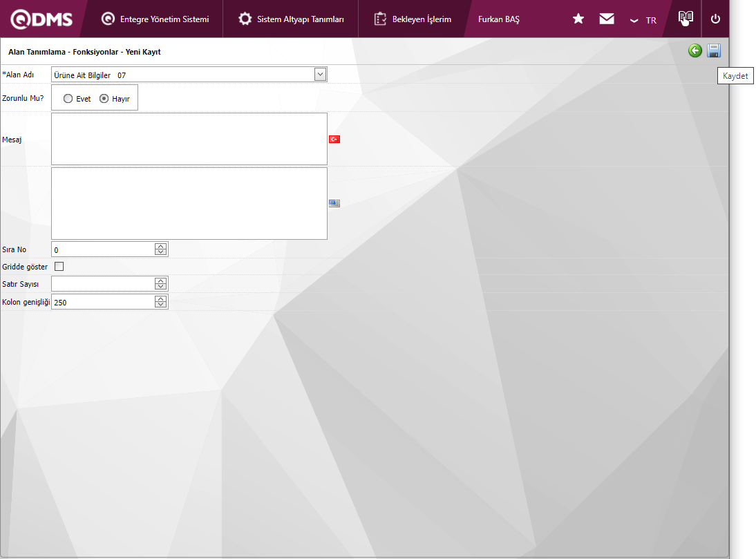This screenshot has height=559, width=756.
Task: Select the Hayır radio button
Action: (x=104, y=98)
